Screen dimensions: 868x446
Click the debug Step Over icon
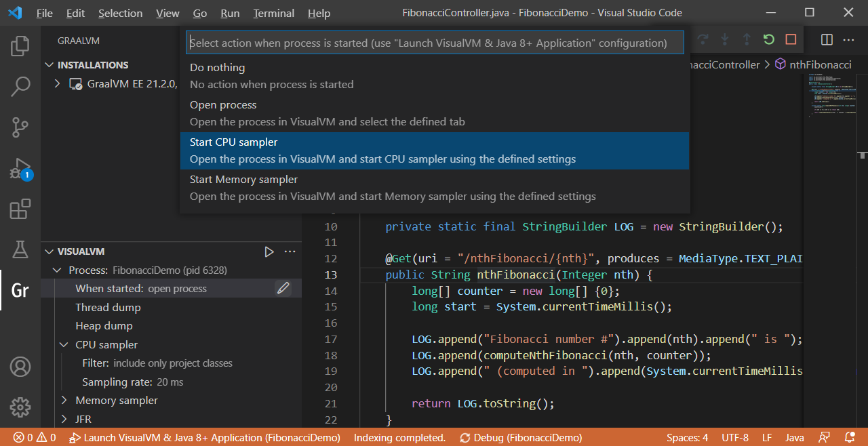pos(703,39)
